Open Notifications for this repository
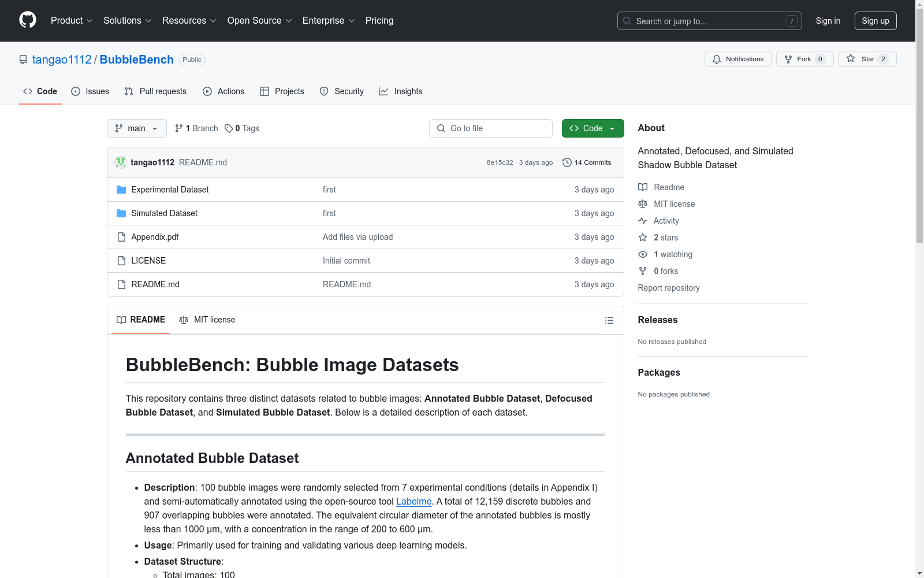Viewport: 924px width, 578px height. tap(738, 59)
